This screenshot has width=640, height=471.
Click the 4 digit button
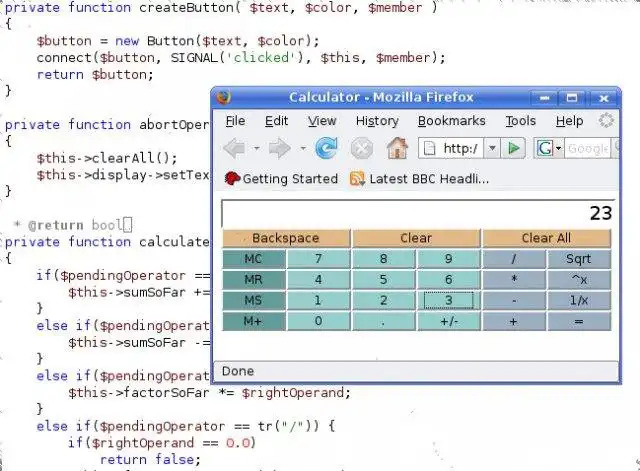coord(318,280)
